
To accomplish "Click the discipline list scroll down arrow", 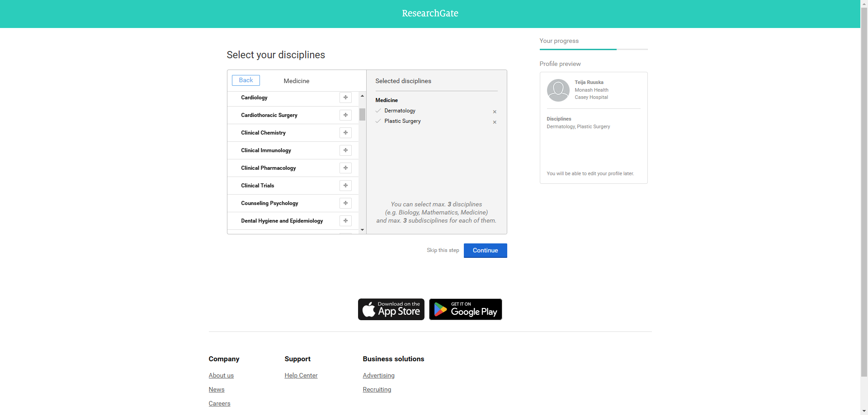I will point(362,230).
